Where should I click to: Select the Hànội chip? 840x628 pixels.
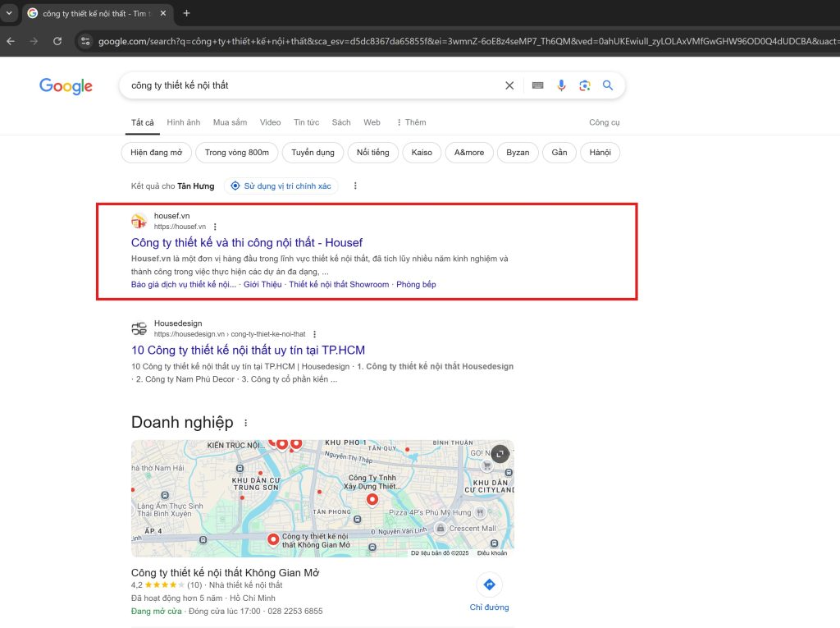pyautogui.click(x=600, y=153)
